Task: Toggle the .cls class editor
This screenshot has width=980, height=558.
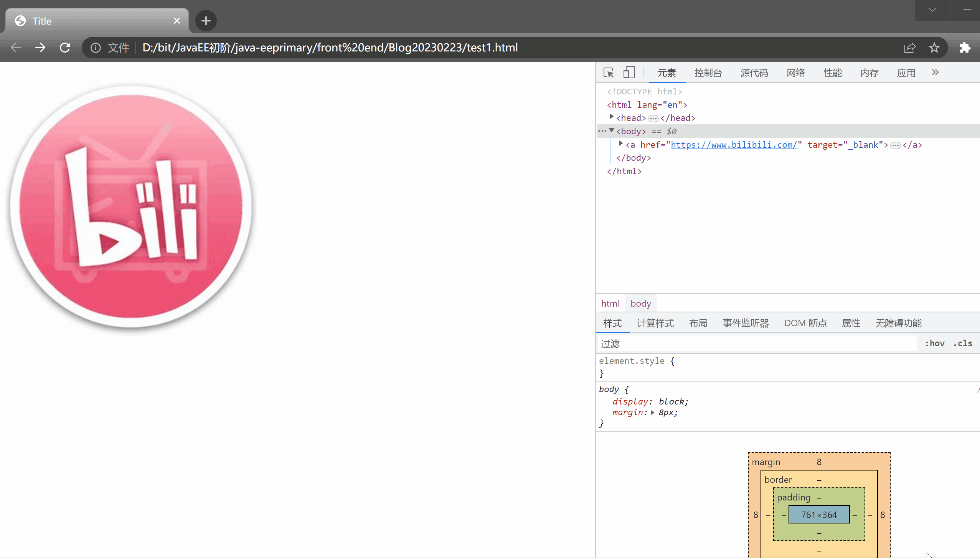Action: (963, 343)
